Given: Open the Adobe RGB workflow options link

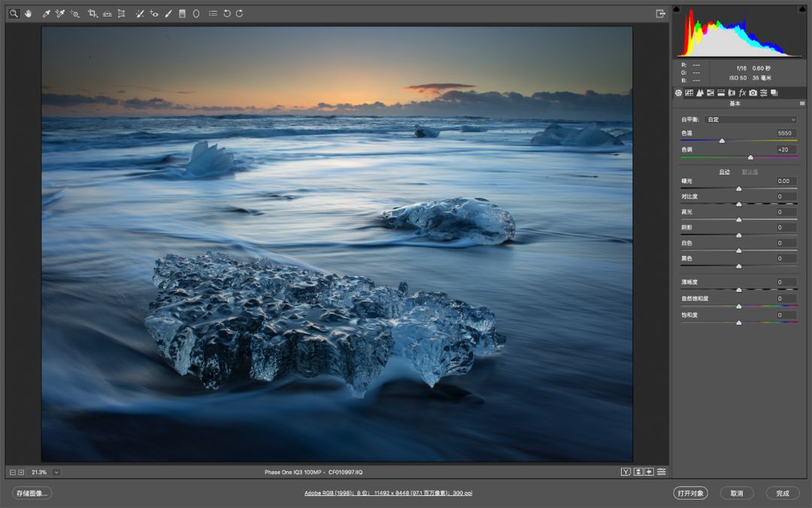Looking at the screenshot, I should click(388, 493).
